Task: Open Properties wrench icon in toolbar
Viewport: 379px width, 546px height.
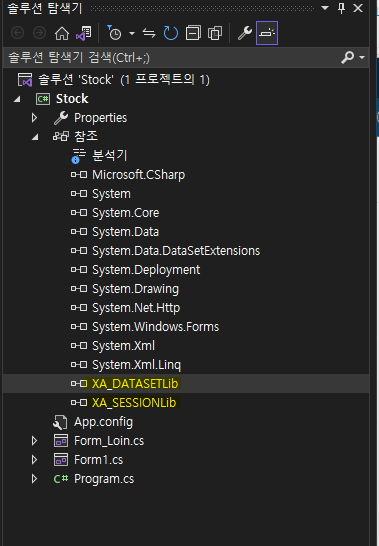Action: point(245,33)
